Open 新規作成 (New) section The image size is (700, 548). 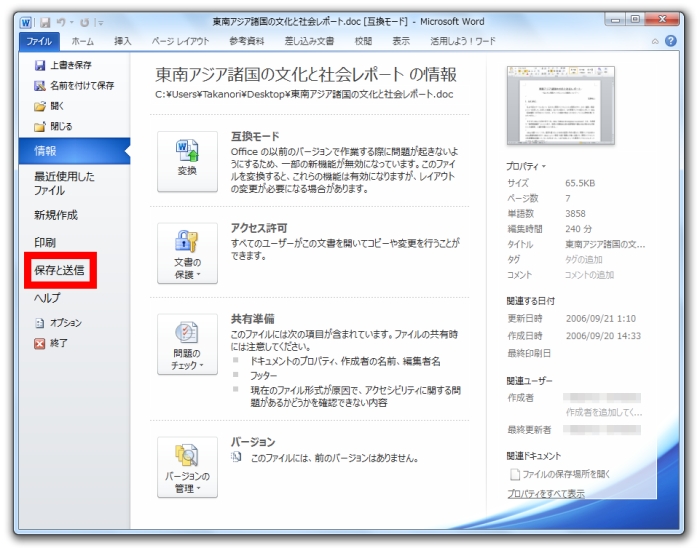coord(56,215)
